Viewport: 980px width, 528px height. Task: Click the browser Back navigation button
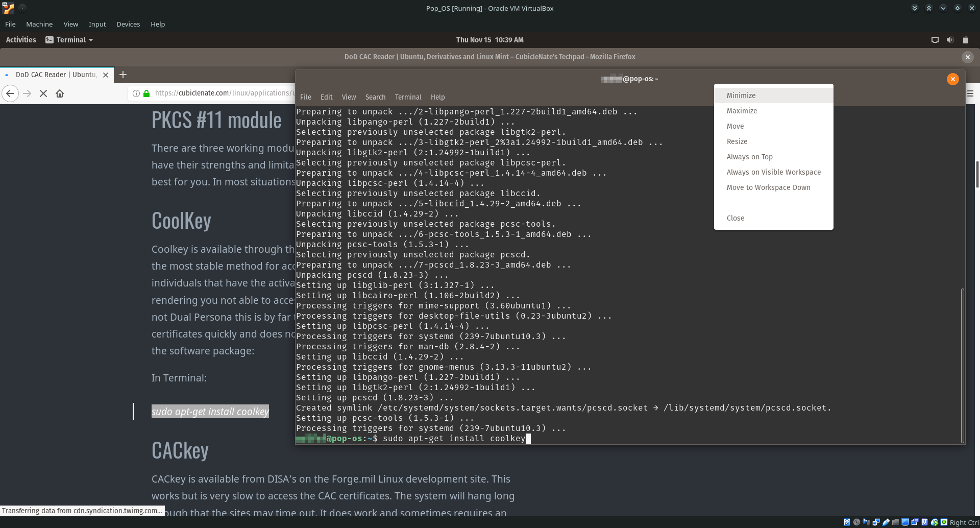point(10,93)
